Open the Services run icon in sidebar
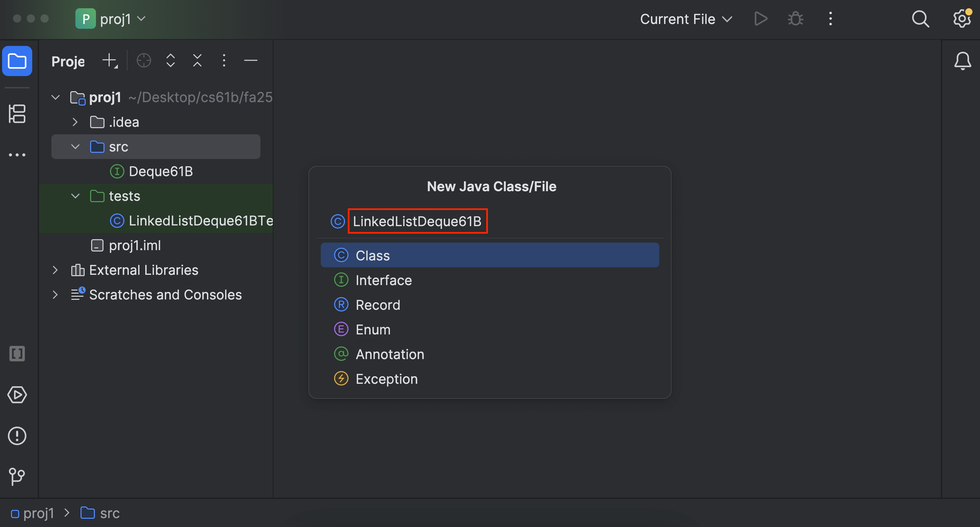The image size is (980, 527). [17, 395]
